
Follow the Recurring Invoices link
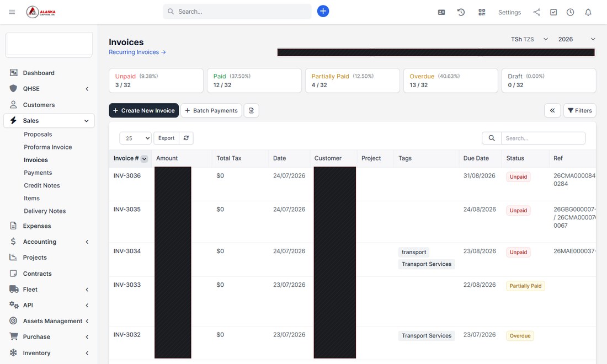click(137, 52)
